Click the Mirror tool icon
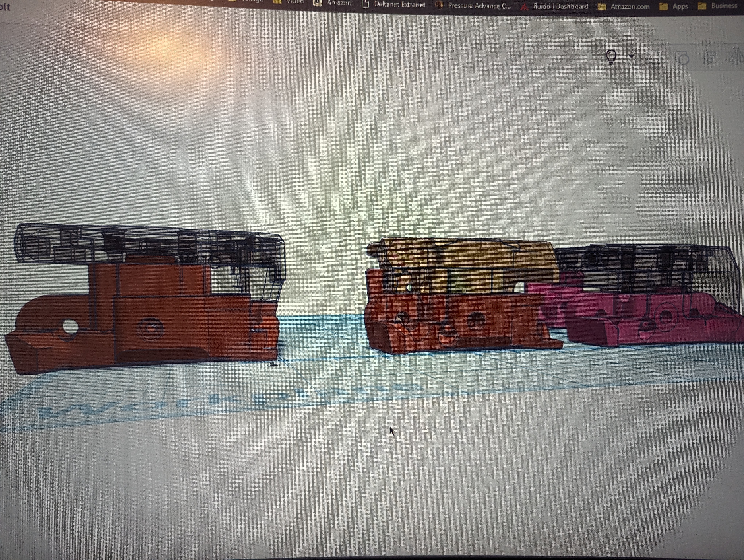The height and width of the screenshot is (560, 744). pos(736,57)
